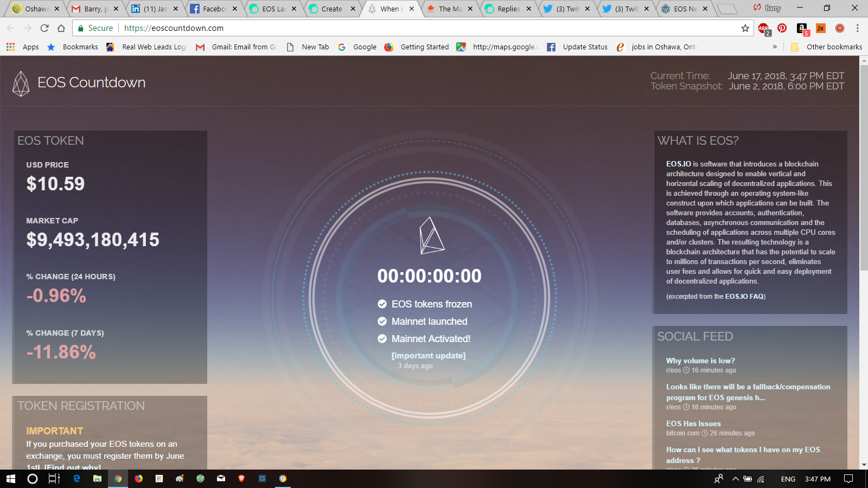Open 'How can I see what tokens' post
The width and height of the screenshot is (868, 488).
click(743, 455)
